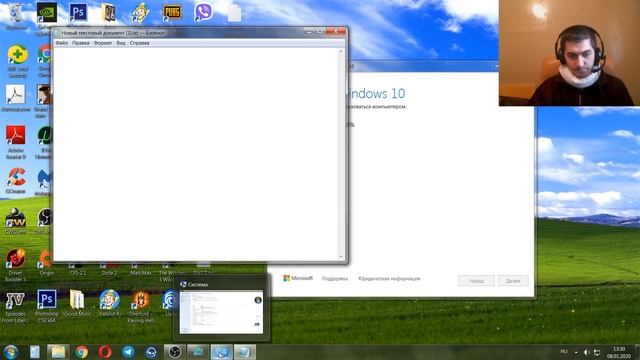Open the white Adobe Acrobat desktop icon
The height and width of the screenshot is (360, 640).
(x=16, y=98)
